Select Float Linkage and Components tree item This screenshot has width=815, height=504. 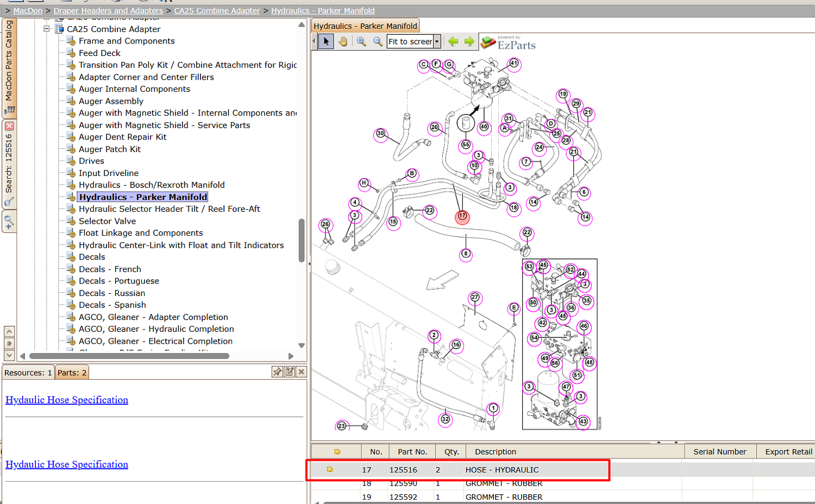coord(141,233)
